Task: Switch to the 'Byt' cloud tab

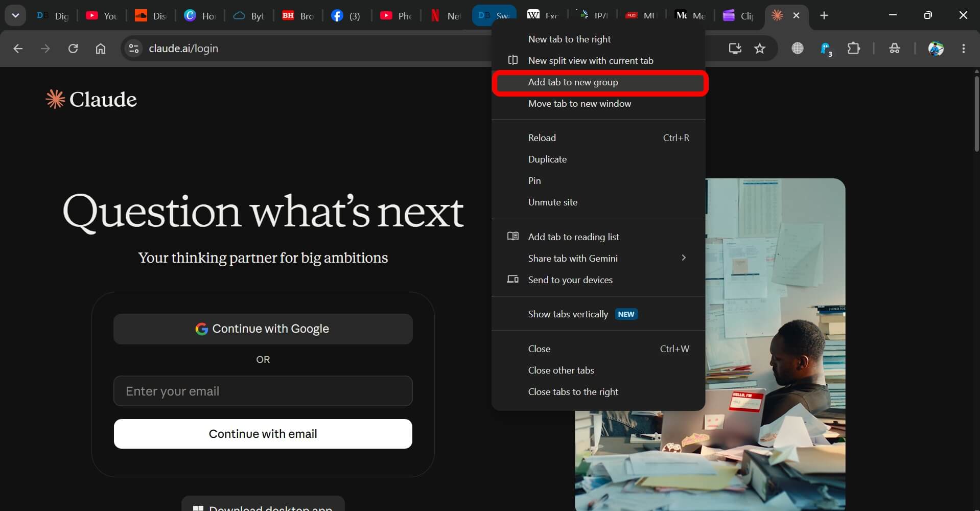Action: [x=249, y=16]
